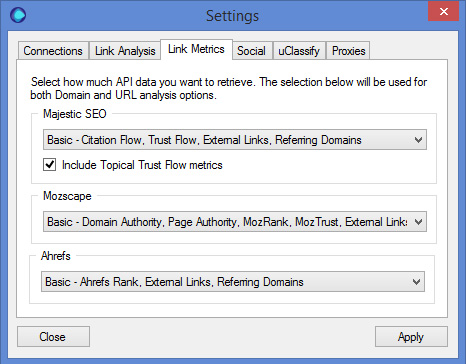This screenshot has width=466, height=364.
Task: Go to the Social tab
Action: (251, 51)
